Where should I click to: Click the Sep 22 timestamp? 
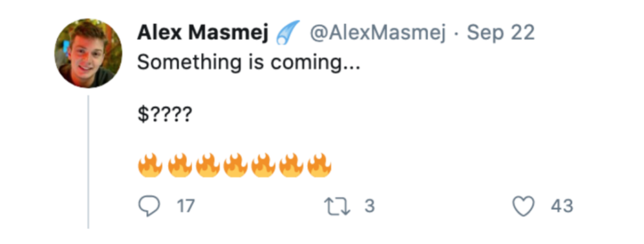coord(501,33)
